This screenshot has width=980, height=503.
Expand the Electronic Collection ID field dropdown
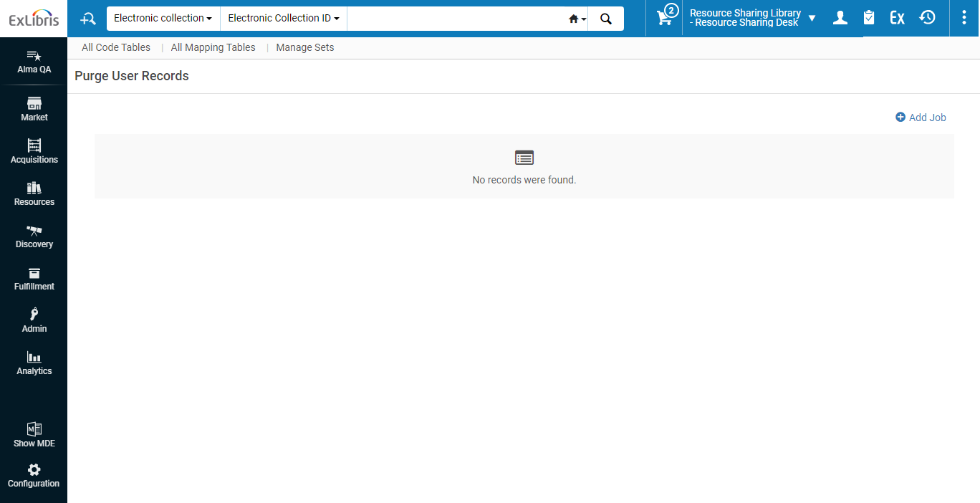tap(283, 19)
